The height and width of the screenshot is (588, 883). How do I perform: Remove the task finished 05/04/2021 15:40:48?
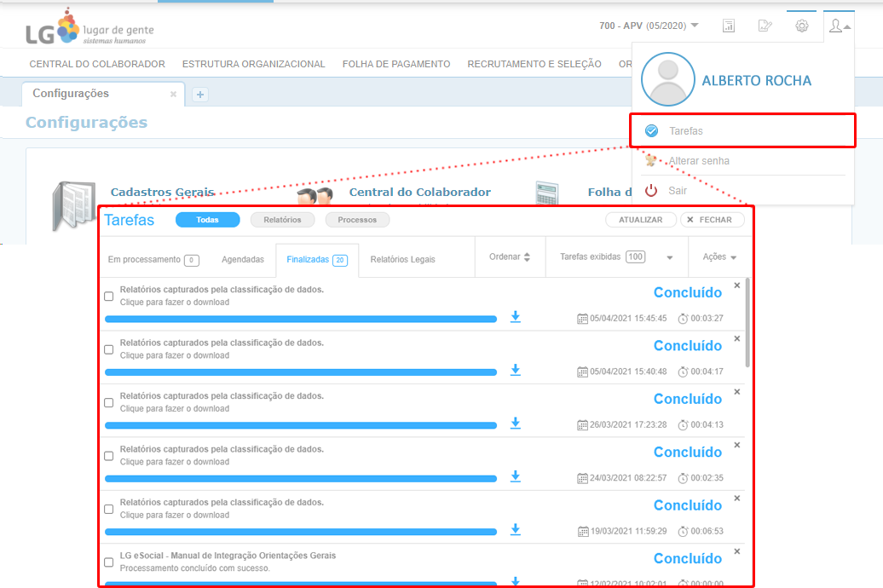(x=737, y=338)
